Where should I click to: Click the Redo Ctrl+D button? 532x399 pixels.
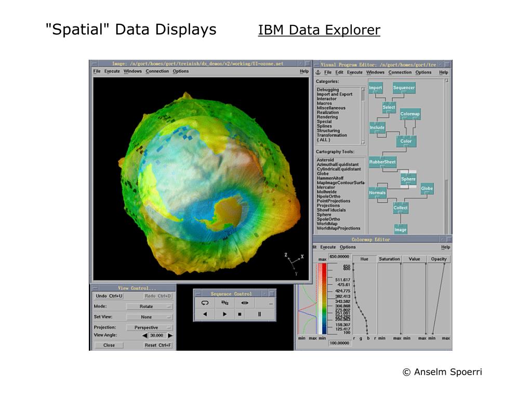click(x=158, y=296)
